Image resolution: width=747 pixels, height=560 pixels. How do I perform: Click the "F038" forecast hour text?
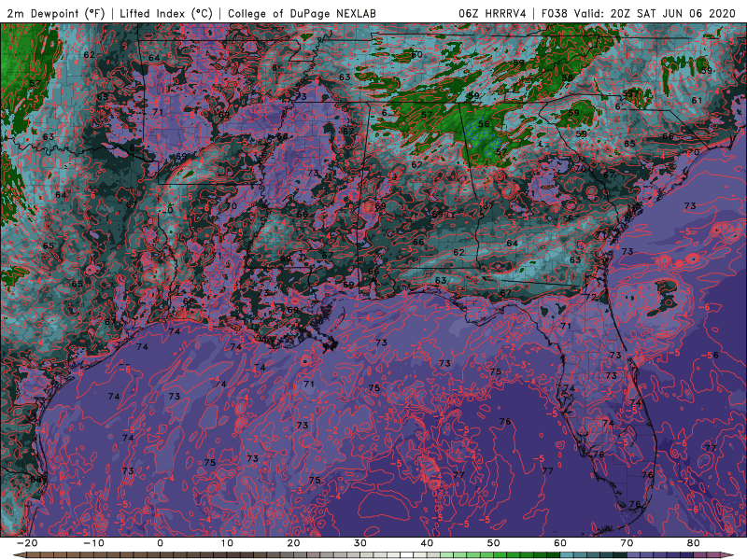click(554, 13)
